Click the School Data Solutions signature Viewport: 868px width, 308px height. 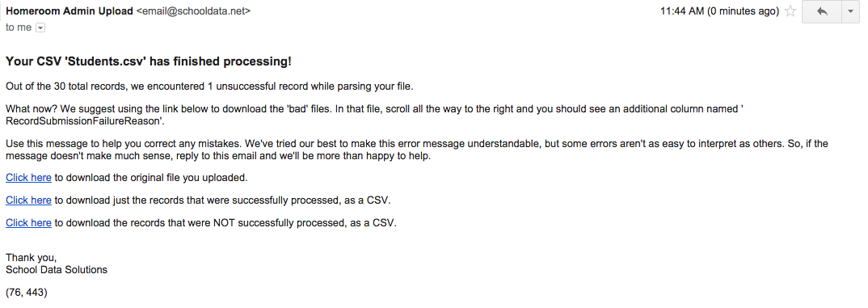pos(57,270)
